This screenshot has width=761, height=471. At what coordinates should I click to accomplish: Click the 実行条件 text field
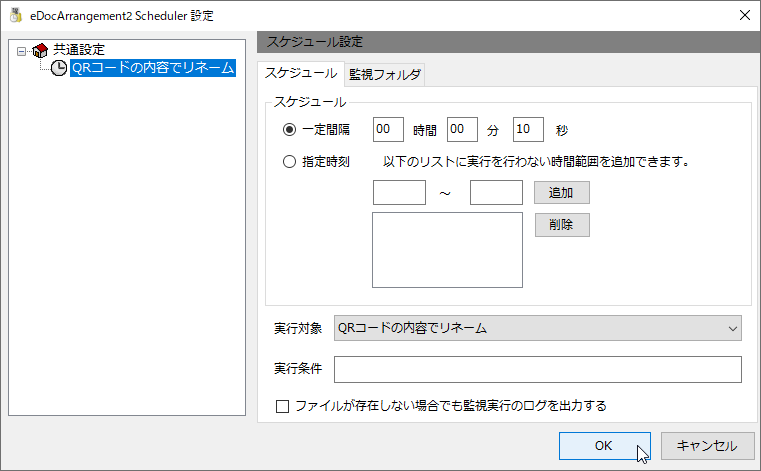tap(538, 370)
